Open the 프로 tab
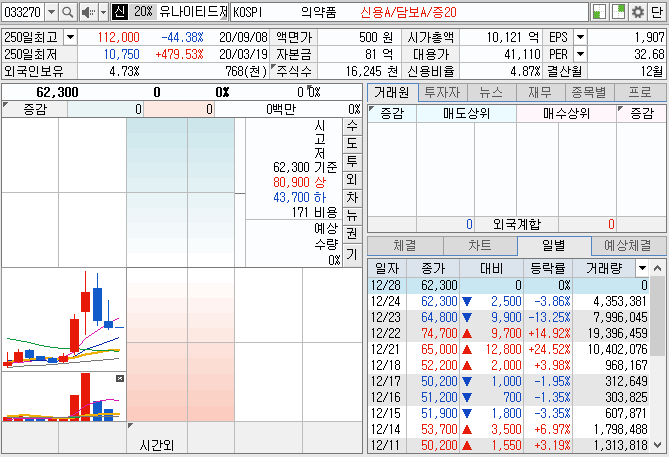669x457 pixels. [640, 93]
